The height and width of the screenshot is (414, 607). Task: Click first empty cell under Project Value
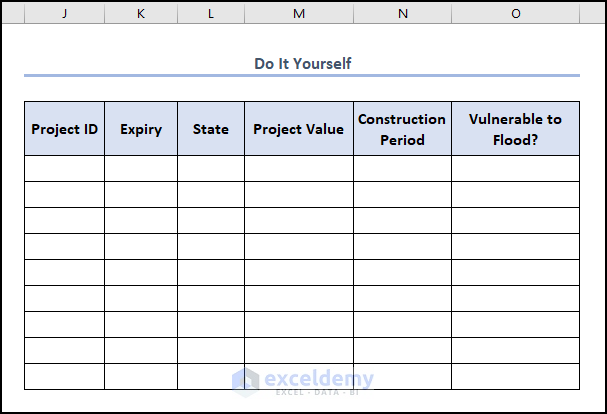click(x=298, y=168)
